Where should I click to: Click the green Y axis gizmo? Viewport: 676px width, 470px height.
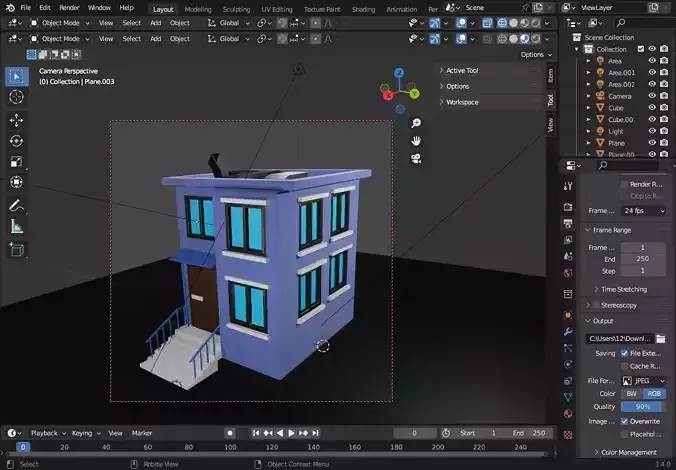[414, 94]
